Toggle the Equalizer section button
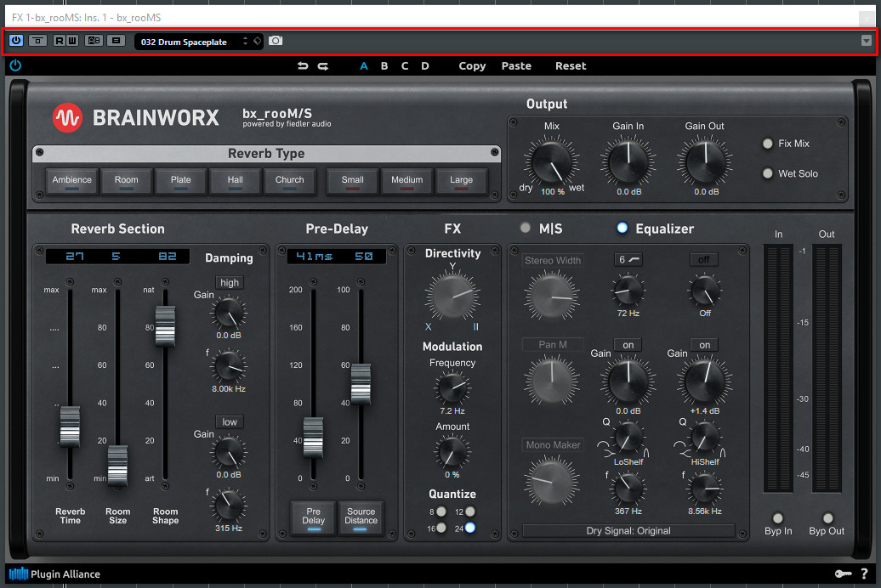This screenshot has width=881, height=588. (622, 228)
